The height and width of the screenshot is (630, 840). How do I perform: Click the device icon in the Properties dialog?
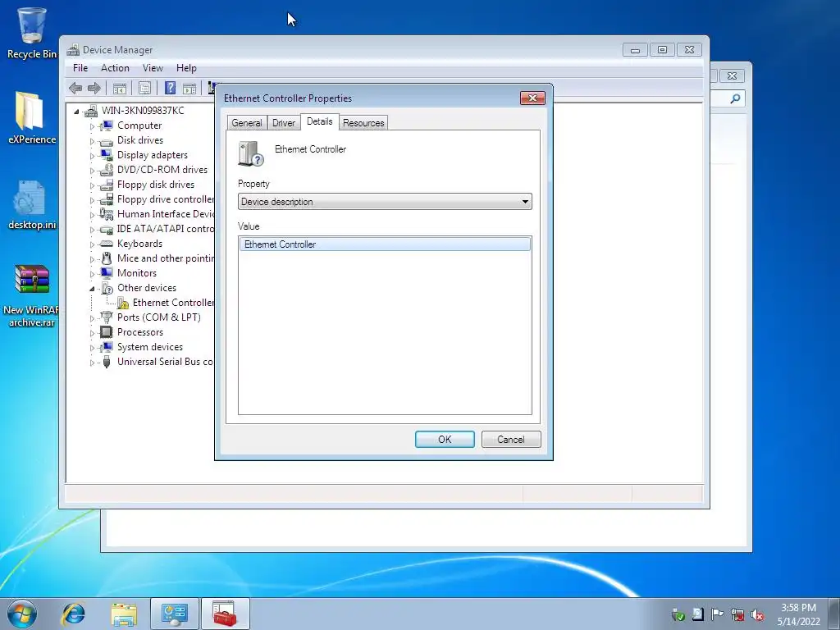251,153
